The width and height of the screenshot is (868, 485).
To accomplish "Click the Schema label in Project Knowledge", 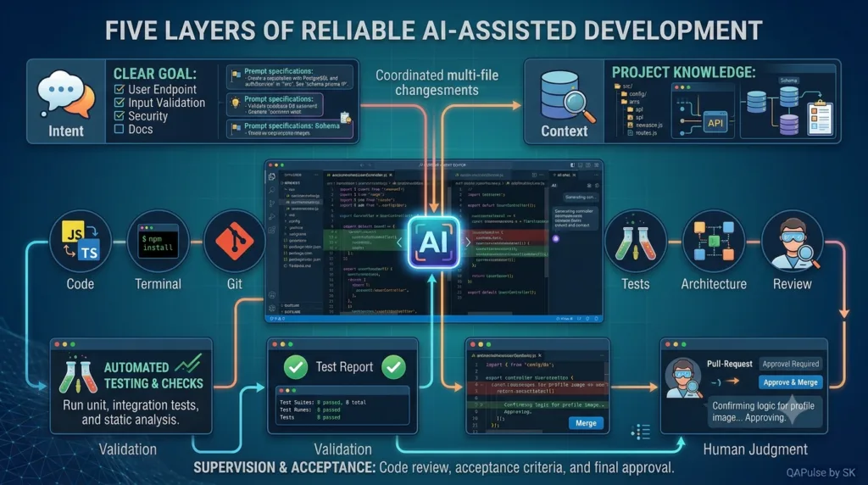I will coord(789,81).
